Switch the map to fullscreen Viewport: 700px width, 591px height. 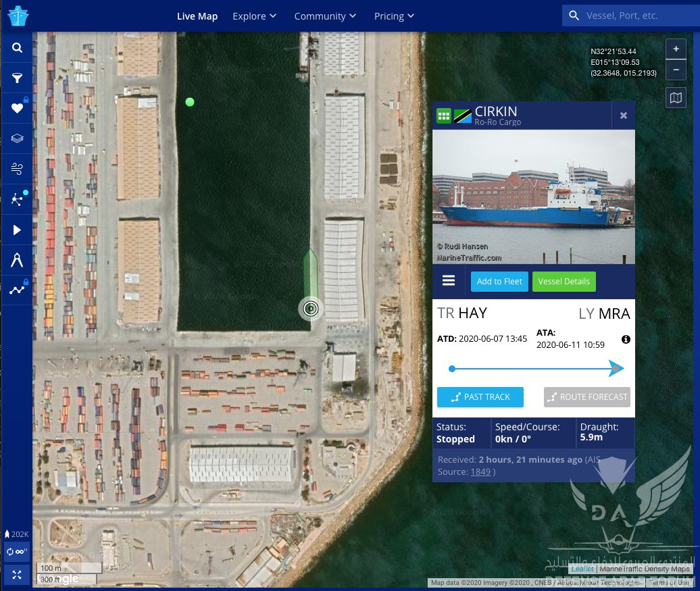(17, 575)
